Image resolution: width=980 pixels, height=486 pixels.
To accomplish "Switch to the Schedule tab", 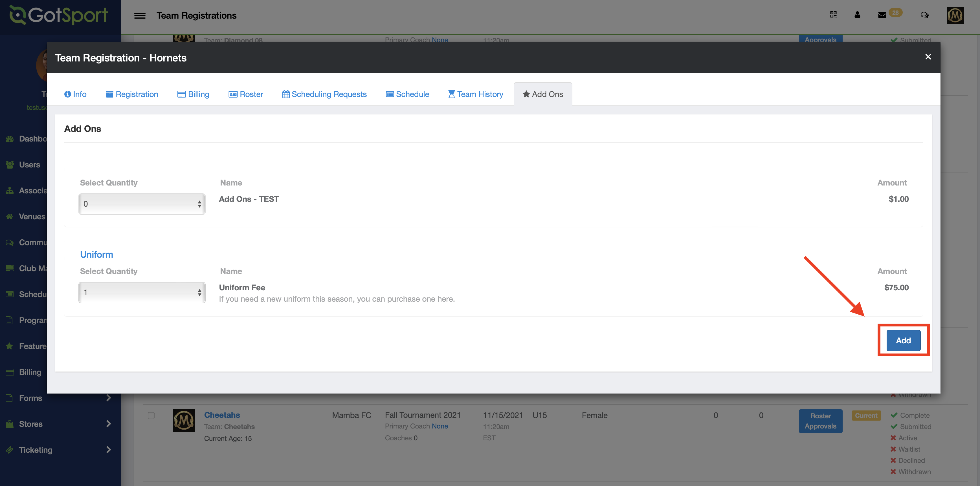I will point(407,94).
